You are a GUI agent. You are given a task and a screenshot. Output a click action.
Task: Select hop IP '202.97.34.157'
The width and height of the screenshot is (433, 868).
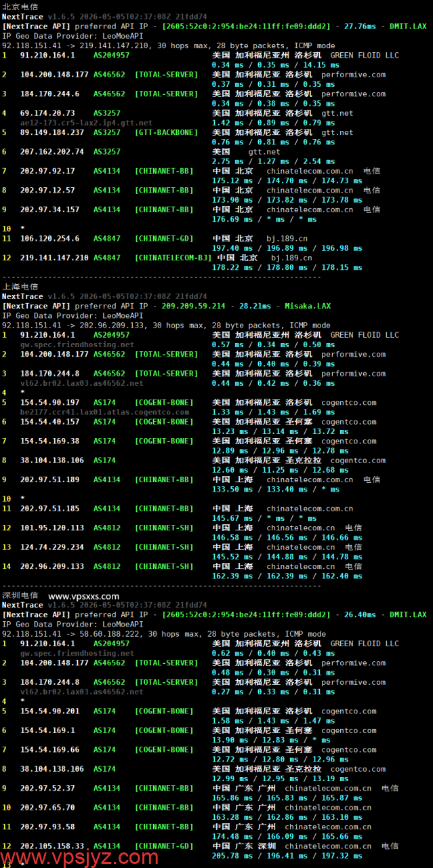(49, 210)
